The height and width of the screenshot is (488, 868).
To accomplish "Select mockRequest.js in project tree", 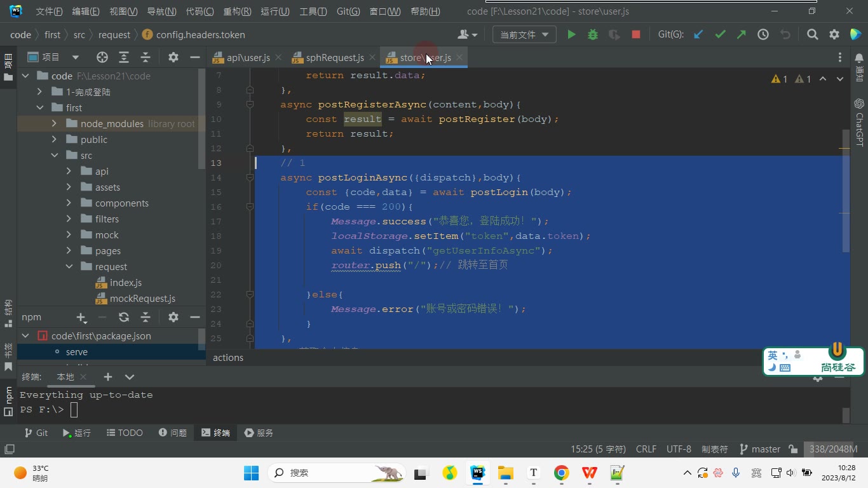I will [x=142, y=299].
